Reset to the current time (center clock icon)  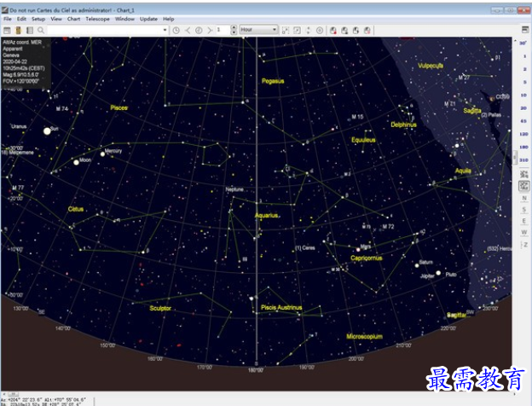(x=199, y=30)
